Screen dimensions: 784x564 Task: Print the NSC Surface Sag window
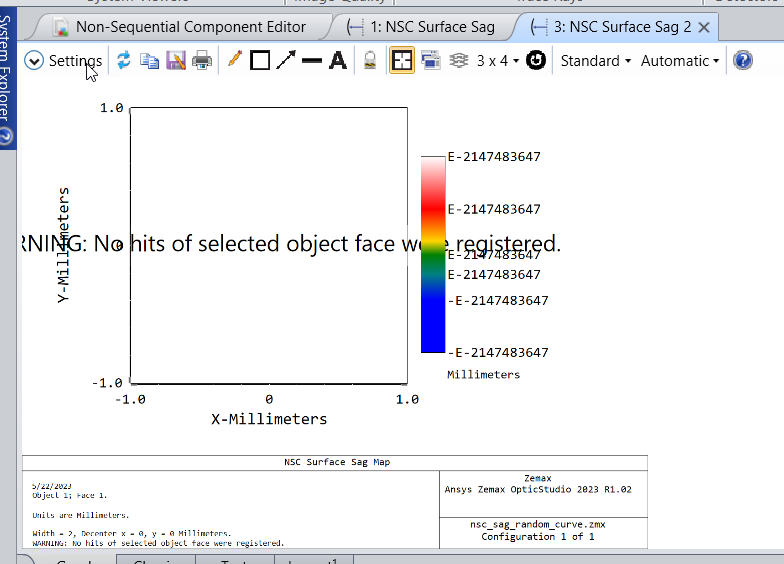click(x=202, y=60)
